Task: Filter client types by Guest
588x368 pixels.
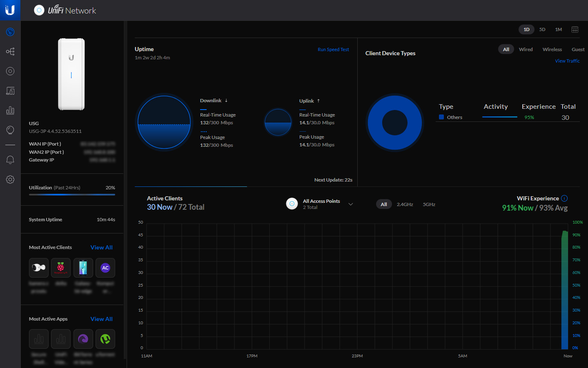Action: tap(578, 49)
